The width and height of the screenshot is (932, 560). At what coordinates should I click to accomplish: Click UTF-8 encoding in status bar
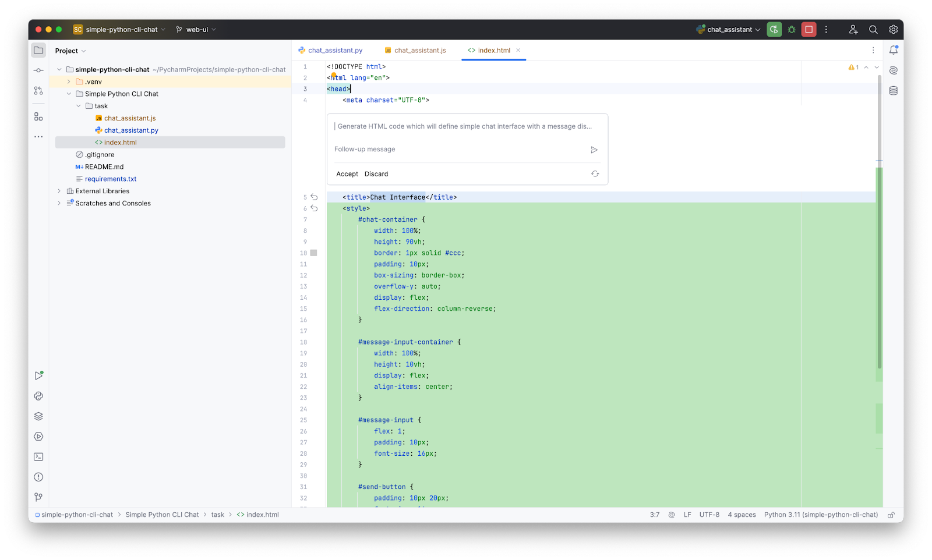click(x=709, y=515)
